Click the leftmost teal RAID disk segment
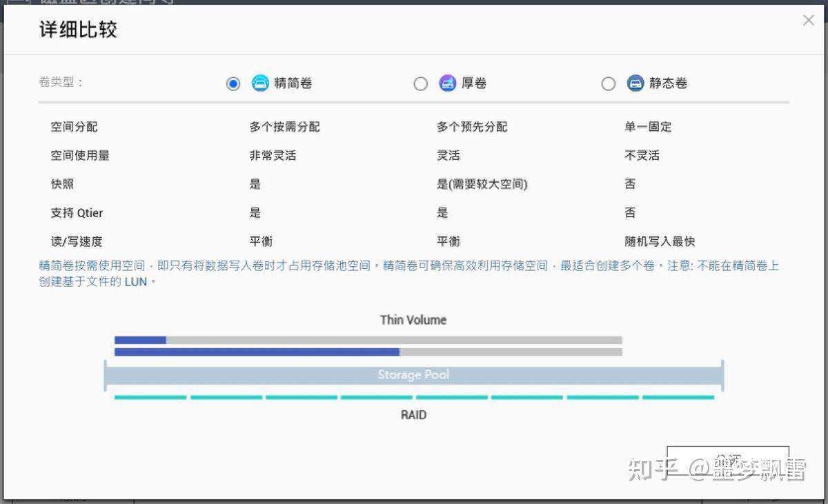Image resolution: width=828 pixels, height=504 pixels. 150,397
